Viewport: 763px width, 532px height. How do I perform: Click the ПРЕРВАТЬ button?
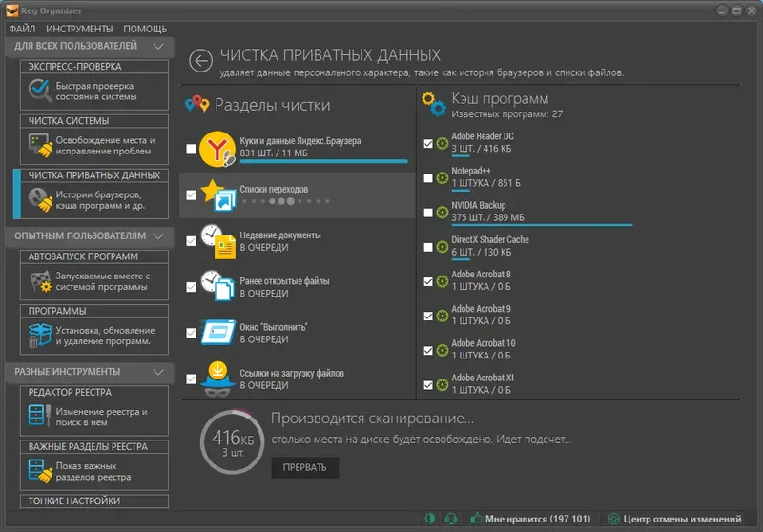tap(304, 467)
